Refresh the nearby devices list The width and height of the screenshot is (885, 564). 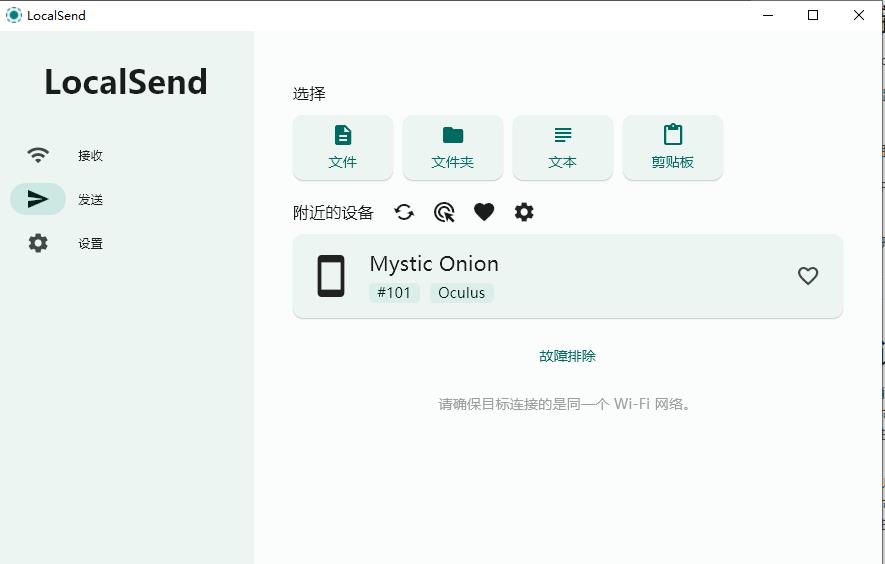pos(404,212)
